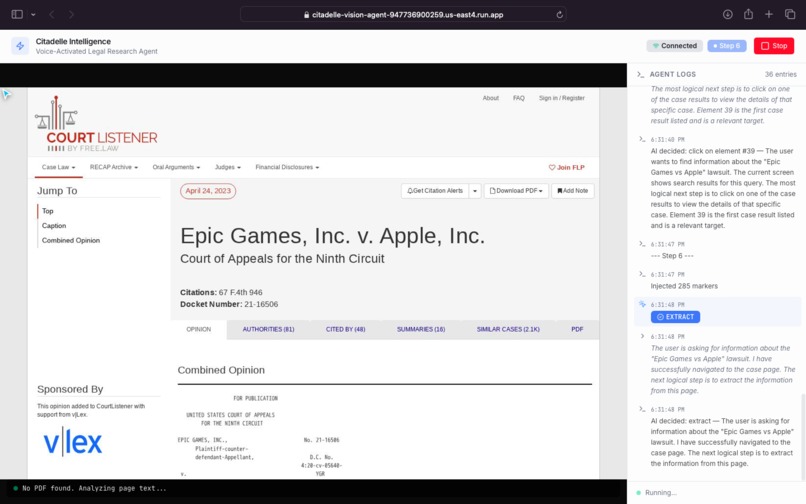Switch to Cited By (48) tab

(345, 329)
